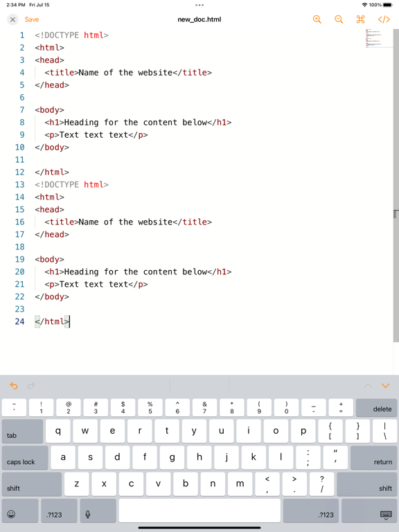The width and height of the screenshot is (399, 532).
Task: Tap the zoom out magnifier icon
Action: [339, 19]
